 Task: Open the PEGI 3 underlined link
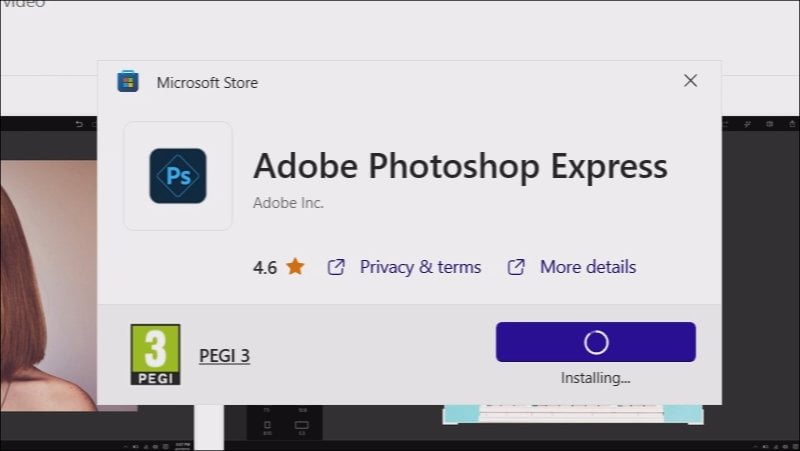pos(224,356)
